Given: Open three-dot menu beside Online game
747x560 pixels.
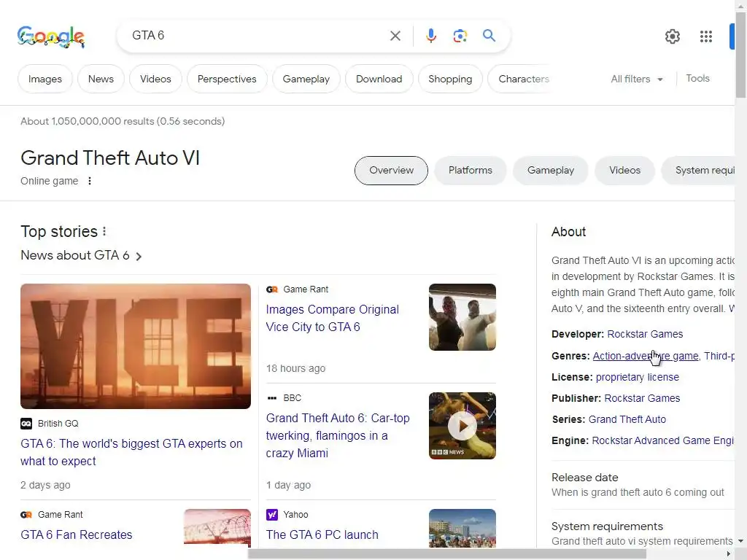Looking at the screenshot, I should (90, 181).
